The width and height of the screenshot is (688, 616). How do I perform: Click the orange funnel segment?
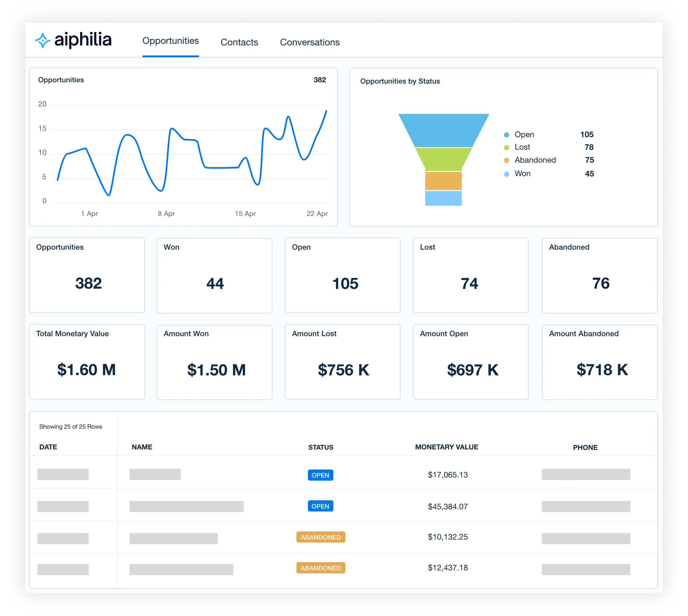[x=443, y=181]
